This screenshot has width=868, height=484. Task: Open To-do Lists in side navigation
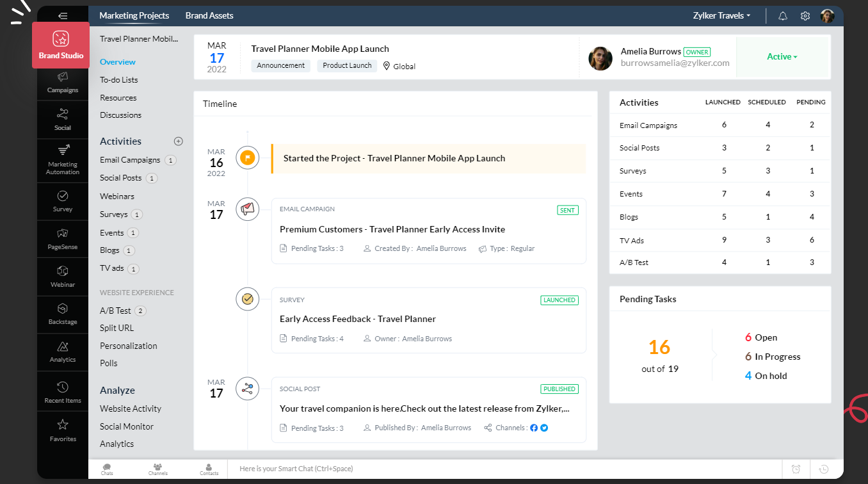[x=119, y=80]
